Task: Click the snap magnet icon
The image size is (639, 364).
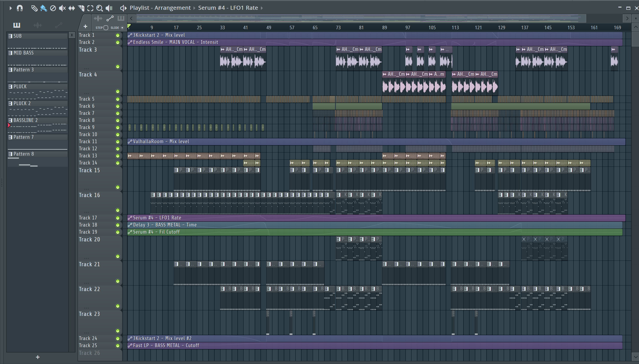Action: pyautogui.click(x=20, y=8)
